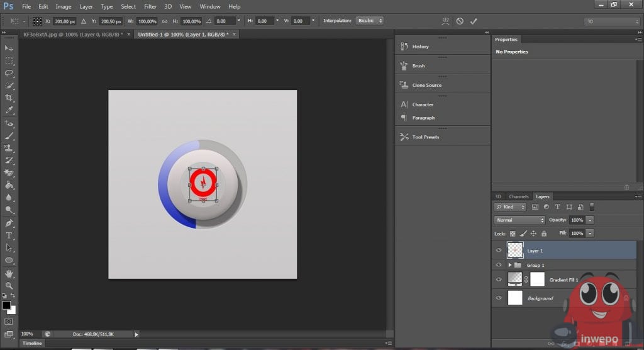Switch to the Channels tab
Screen dimensions: 644x350
point(518,196)
